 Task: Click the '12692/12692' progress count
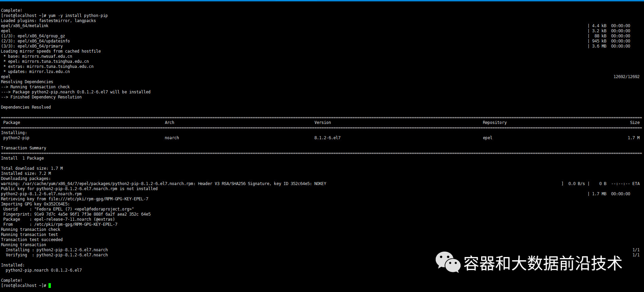pyautogui.click(x=626, y=77)
